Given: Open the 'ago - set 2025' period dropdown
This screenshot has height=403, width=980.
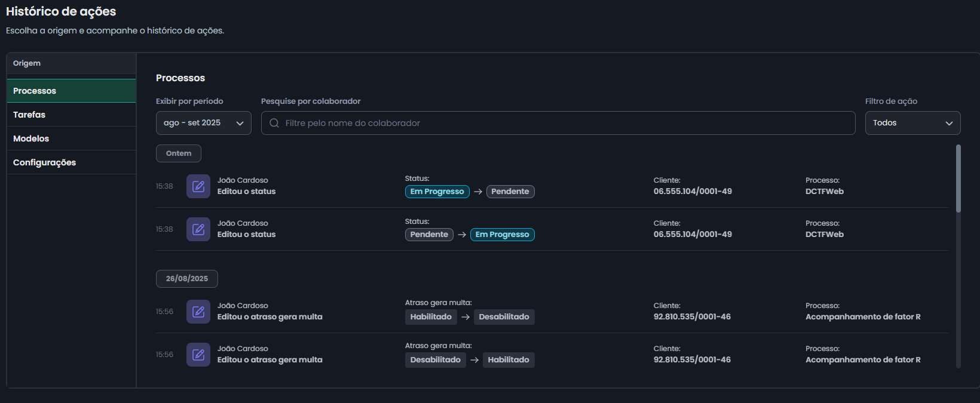Looking at the screenshot, I should coord(203,123).
